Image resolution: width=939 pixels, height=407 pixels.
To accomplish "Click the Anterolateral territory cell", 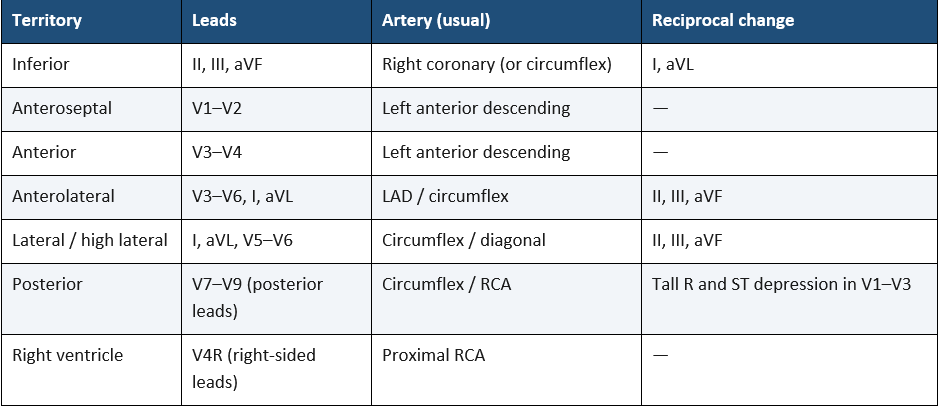I will 91,197.
